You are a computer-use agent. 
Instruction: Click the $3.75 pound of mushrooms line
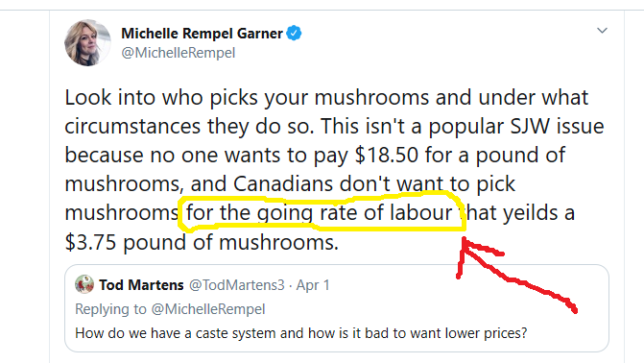(202, 242)
